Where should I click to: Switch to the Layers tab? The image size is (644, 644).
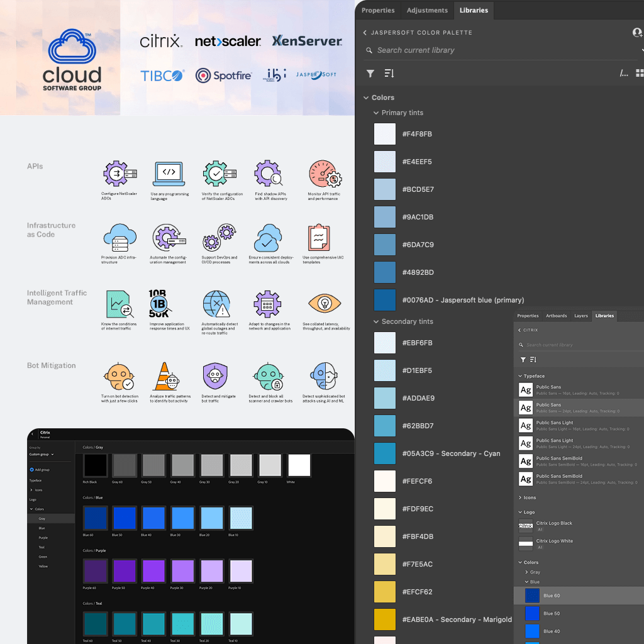580,316
